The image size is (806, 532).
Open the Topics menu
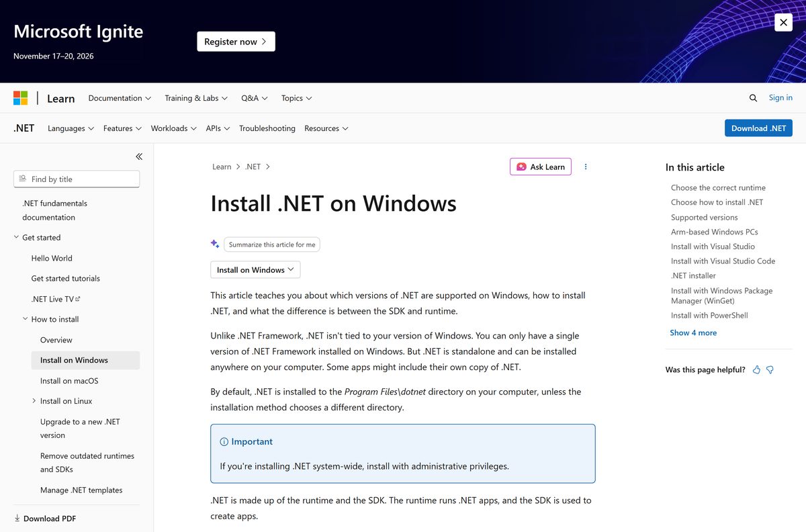point(296,98)
